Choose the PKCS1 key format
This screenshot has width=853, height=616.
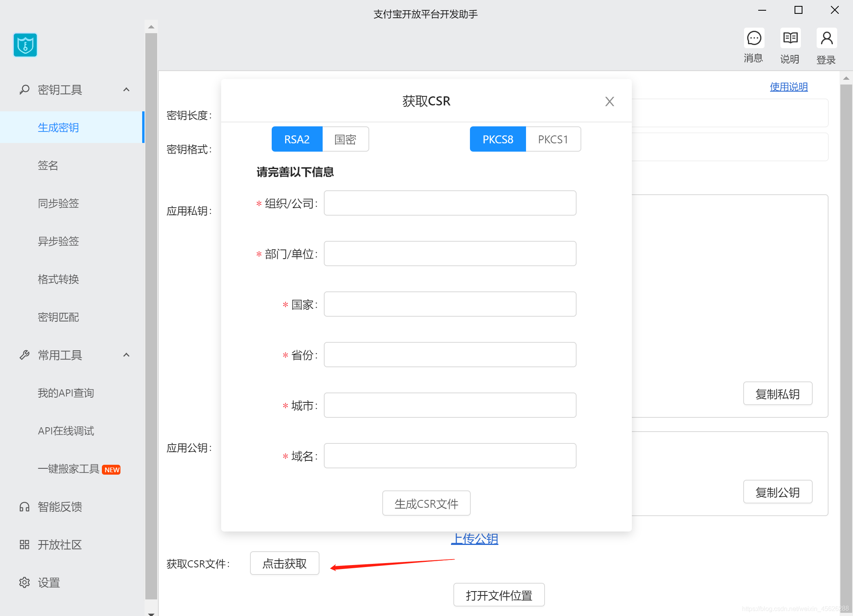pyautogui.click(x=552, y=139)
